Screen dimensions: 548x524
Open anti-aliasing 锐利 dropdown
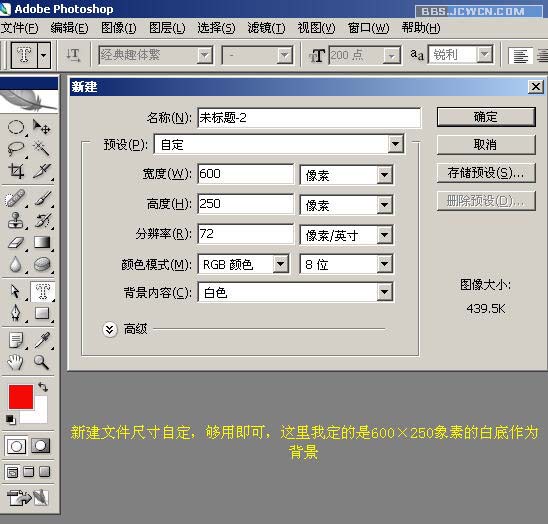484,54
